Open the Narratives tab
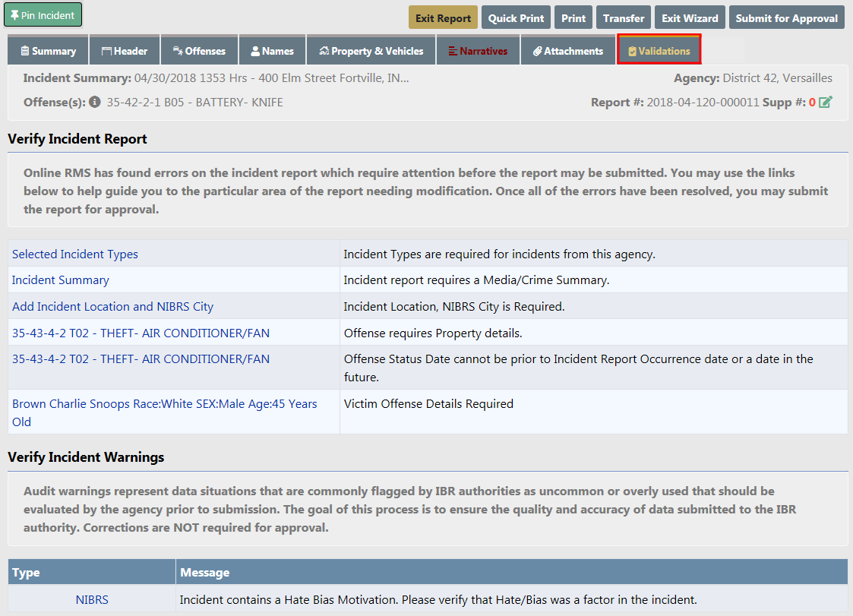853x616 pixels. pyautogui.click(x=478, y=51)
